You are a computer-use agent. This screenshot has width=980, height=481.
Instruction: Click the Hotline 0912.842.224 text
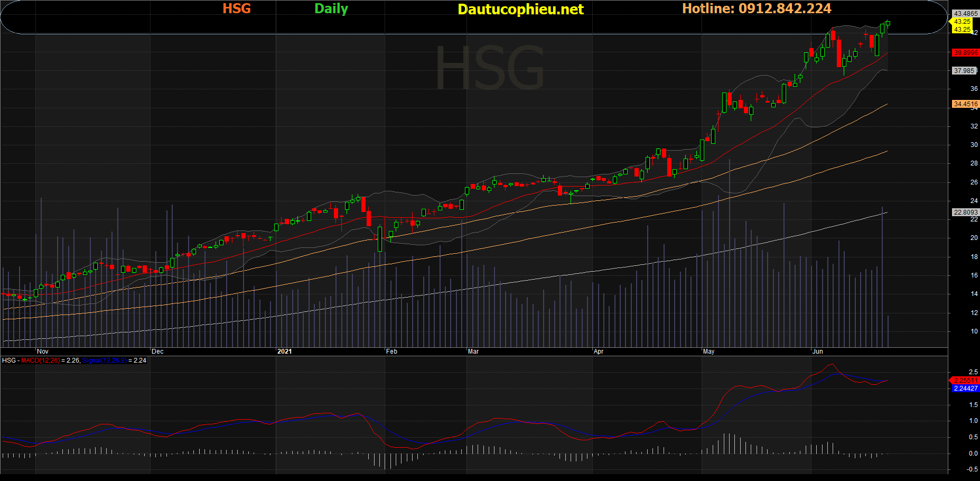click(x=757, y=8)
